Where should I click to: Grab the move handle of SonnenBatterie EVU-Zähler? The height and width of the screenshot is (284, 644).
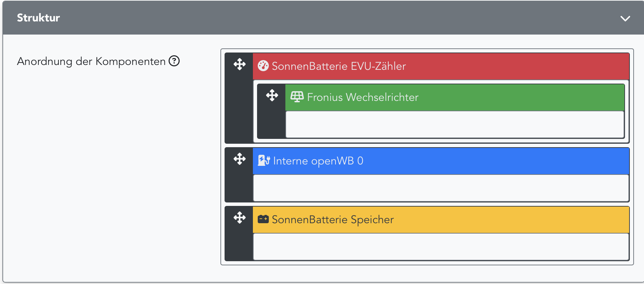[x=239, y=64]
